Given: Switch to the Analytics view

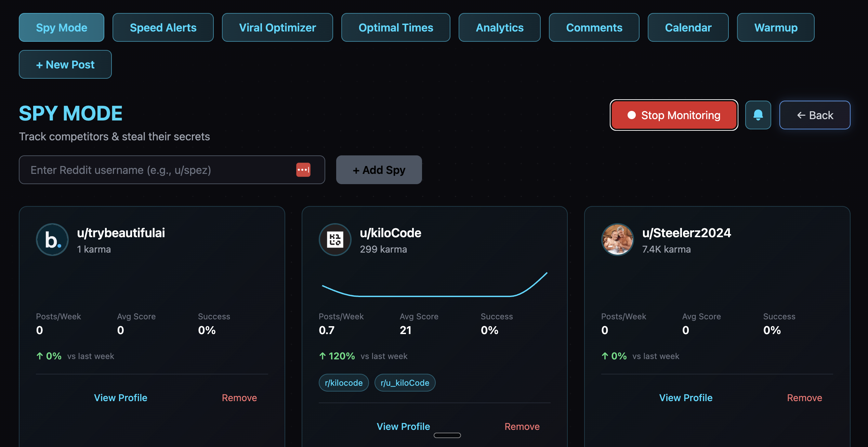Looking at the screenshot, I should tap(499, 27).
